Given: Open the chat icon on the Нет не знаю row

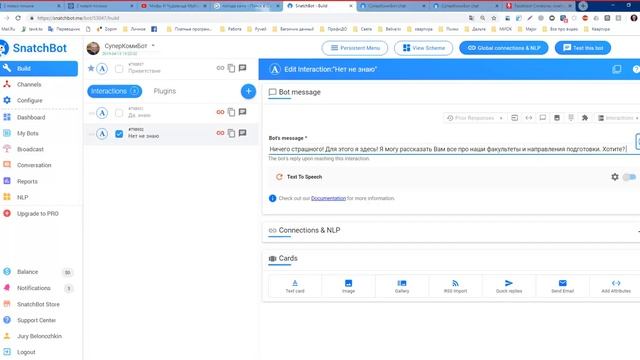Looking at the screenshot, I should pos(242,133).
